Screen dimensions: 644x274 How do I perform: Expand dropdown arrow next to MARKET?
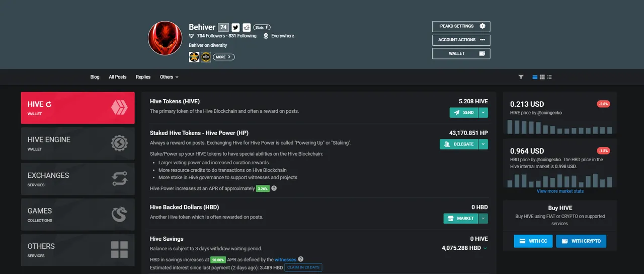483,218
